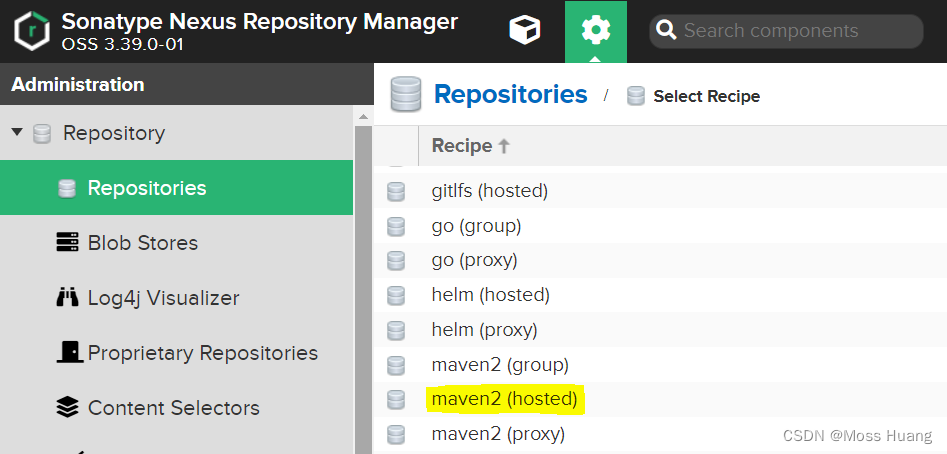The width and height of the screenshot is (947, 454).
Task: Click the Proprietary Repositories door icon
Action: pos(69,352)
